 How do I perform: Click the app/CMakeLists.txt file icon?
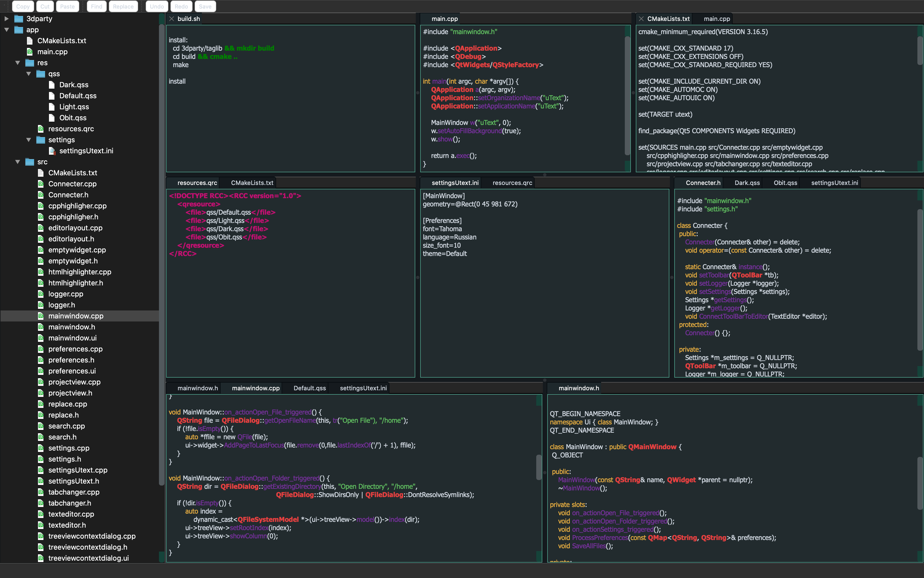pos(30,40)
